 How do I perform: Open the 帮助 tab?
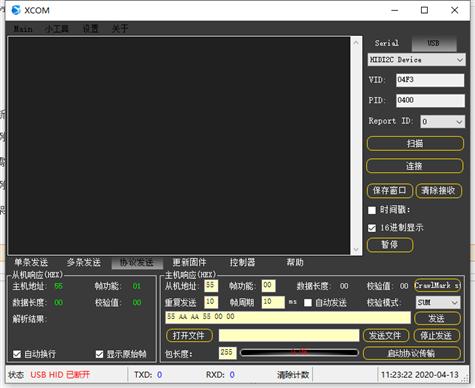click(295, 263)
